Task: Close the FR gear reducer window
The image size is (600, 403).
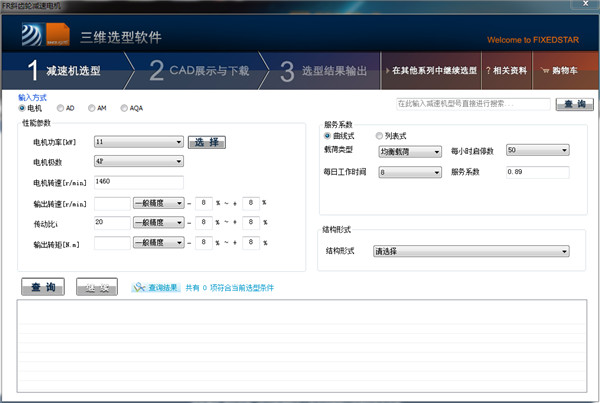Action: pos(585,4)
